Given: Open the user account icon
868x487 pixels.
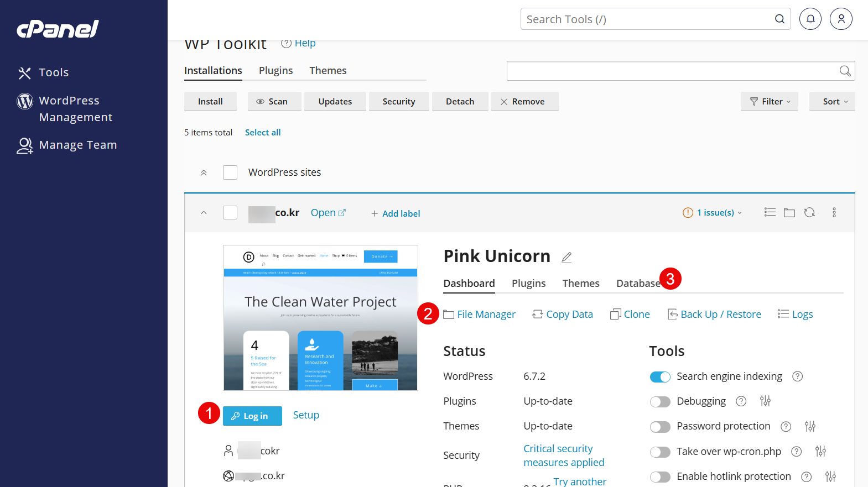Looking at the screenshot, I should tap(841, 19).
